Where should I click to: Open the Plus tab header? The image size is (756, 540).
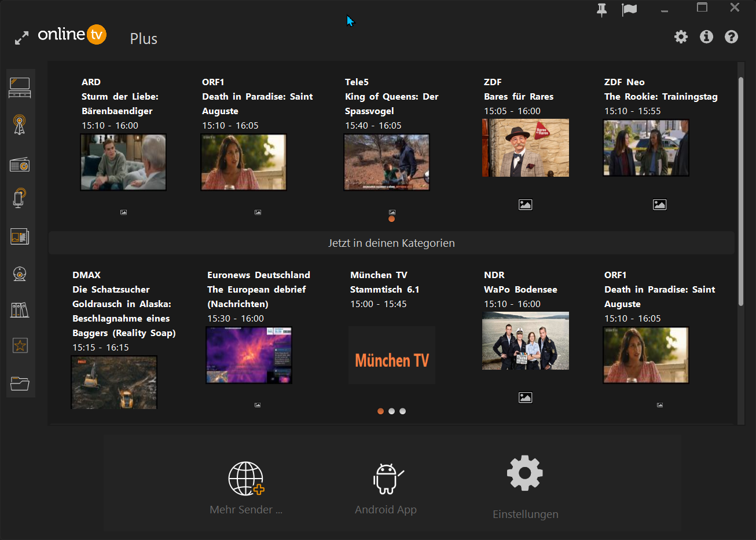[143, 38]
